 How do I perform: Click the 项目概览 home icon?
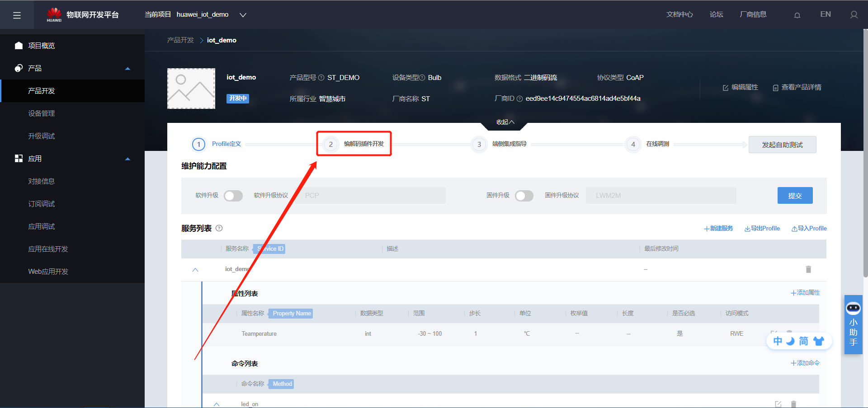tap(19, 46)
